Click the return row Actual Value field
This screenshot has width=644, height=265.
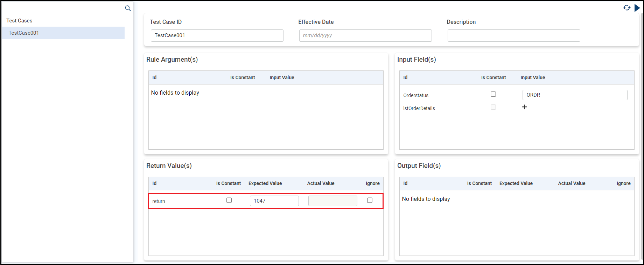(332, 201)
